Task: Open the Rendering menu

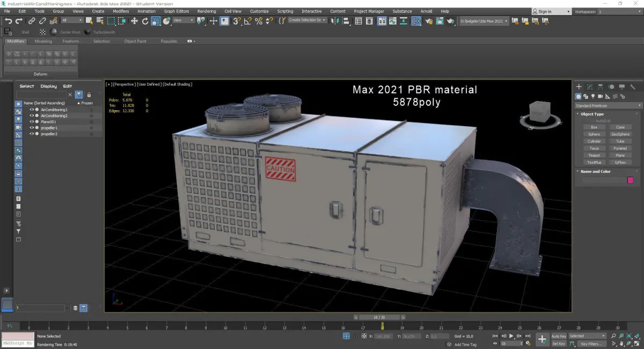Action: (207, 11)
